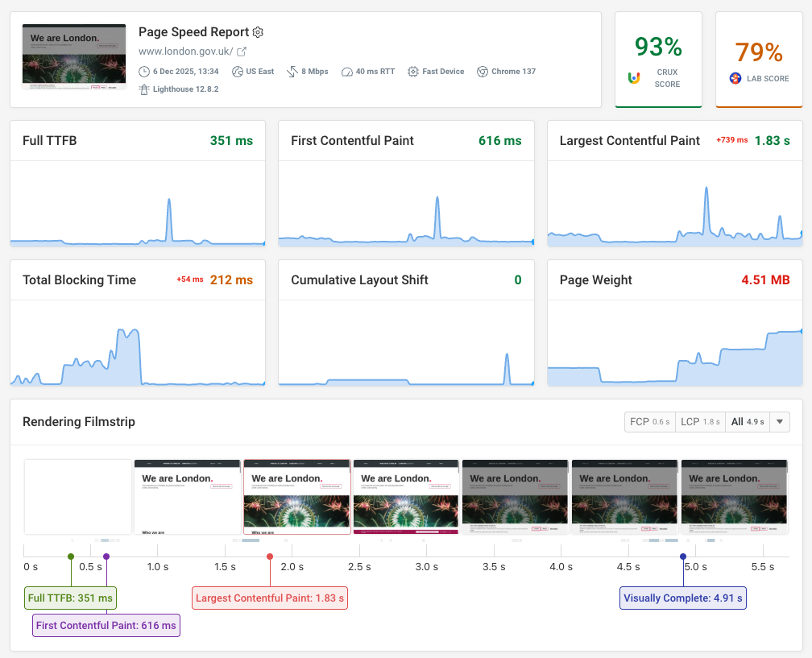Click the Fast Device gear icon
812x658 pixels.
[x=412, y=71]
